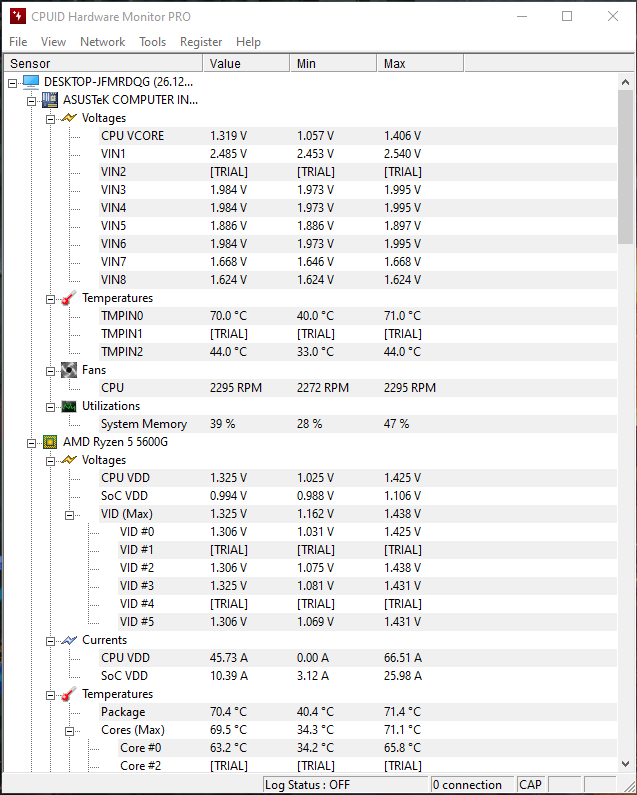Collapse the Currents section

click(x=50, y=642)
